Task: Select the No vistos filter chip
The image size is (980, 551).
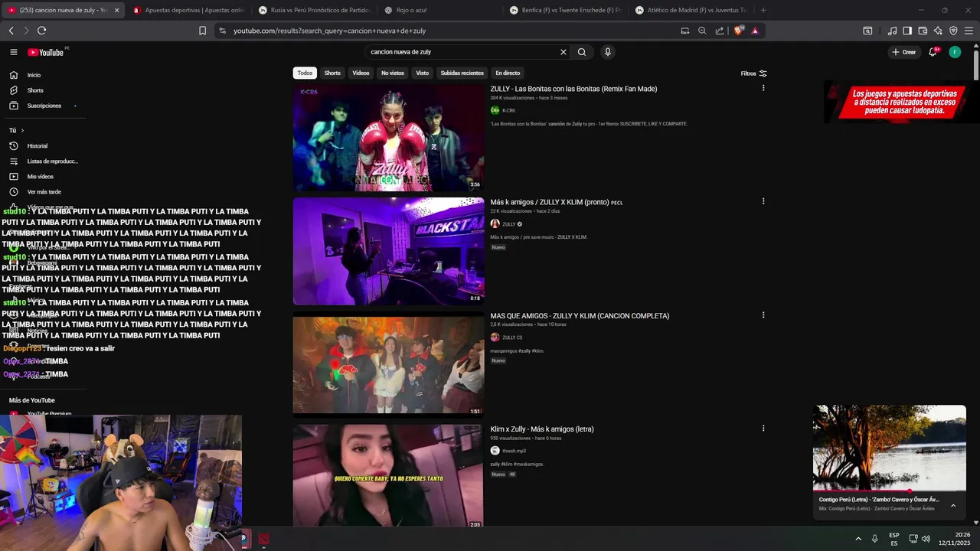Action: click(x=393, y=73)
